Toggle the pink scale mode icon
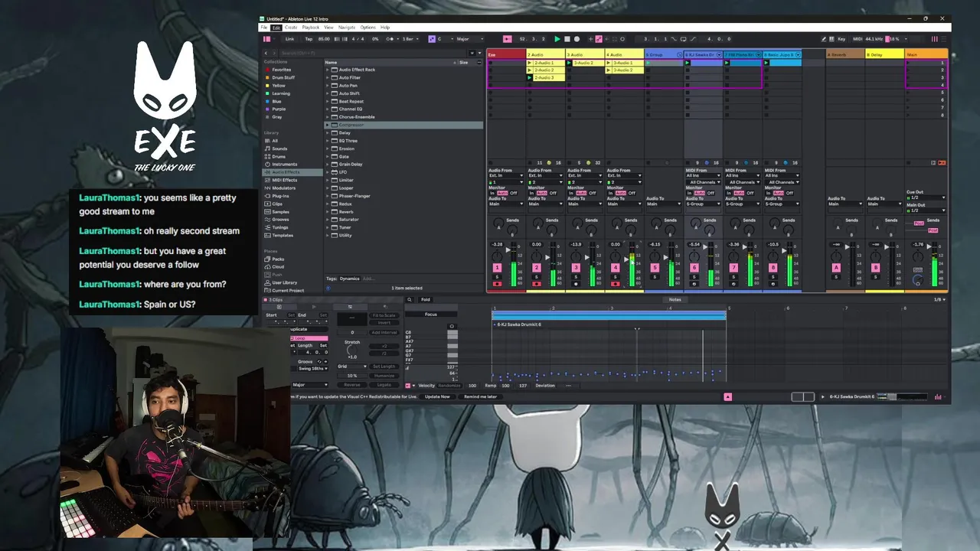The image size is (980, 551). [x=431, y=39]
